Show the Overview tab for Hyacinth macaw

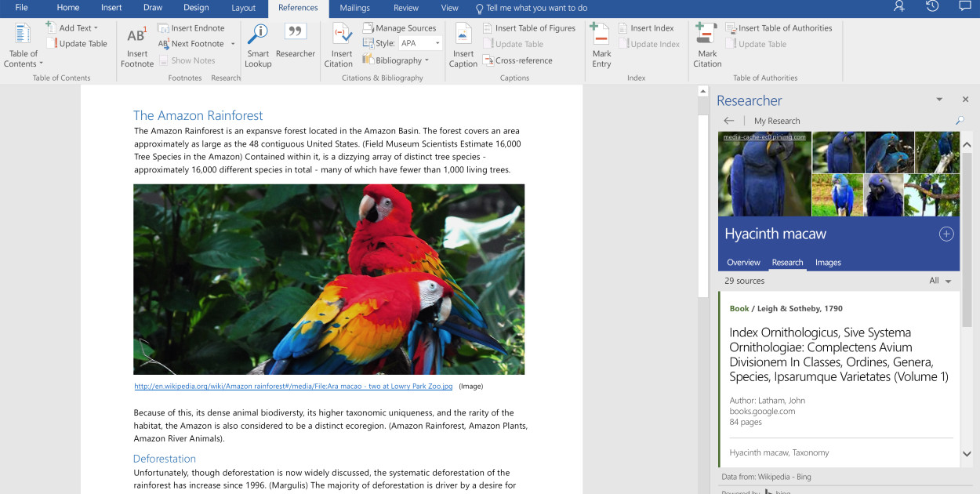(743, 263)
